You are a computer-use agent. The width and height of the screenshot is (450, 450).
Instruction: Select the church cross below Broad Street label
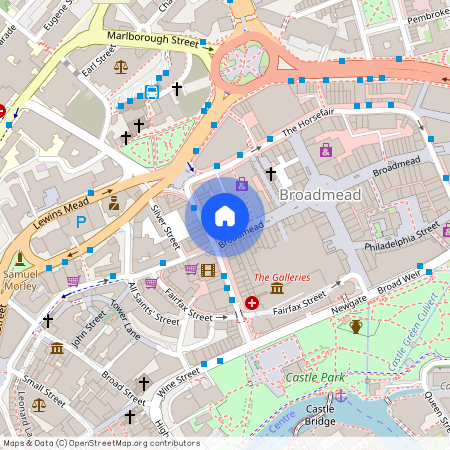click(130, 417)
